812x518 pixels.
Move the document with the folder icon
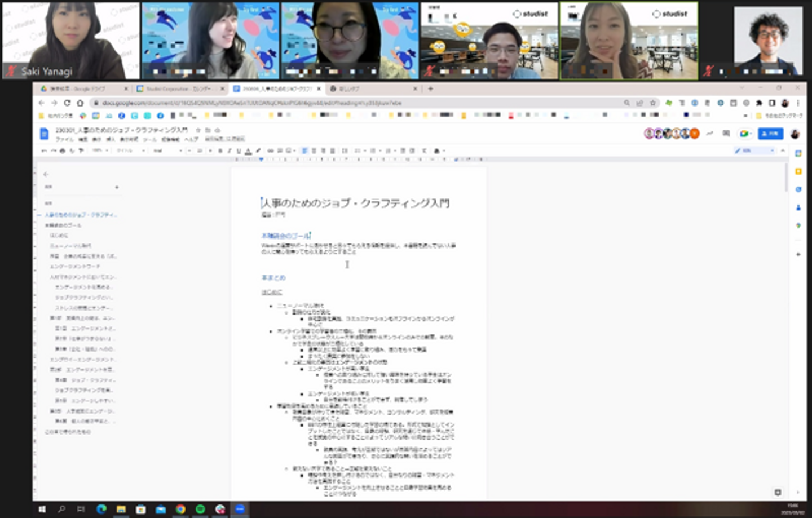click(x=208, y=130)
